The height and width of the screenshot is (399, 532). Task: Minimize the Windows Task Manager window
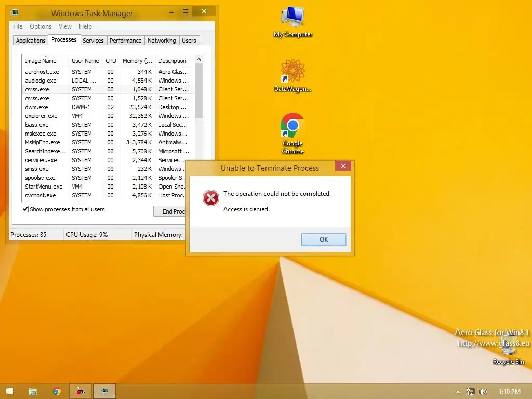(171, 11)
